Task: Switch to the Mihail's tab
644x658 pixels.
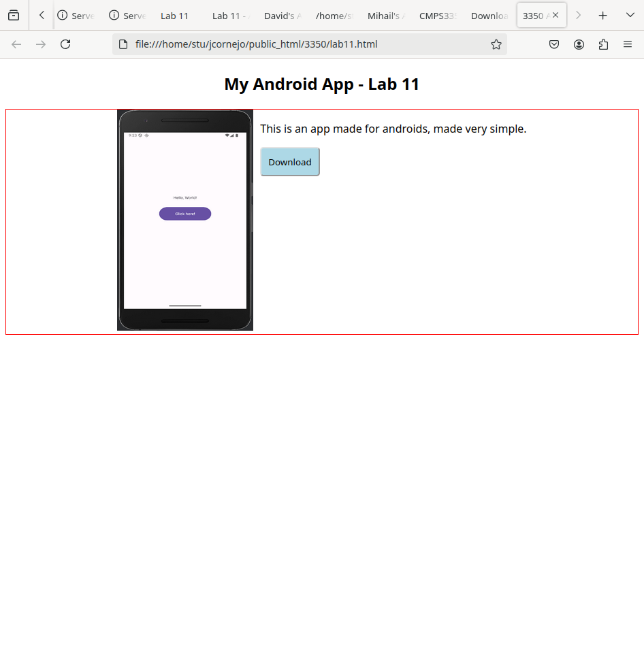Action: tap(386, 16)
